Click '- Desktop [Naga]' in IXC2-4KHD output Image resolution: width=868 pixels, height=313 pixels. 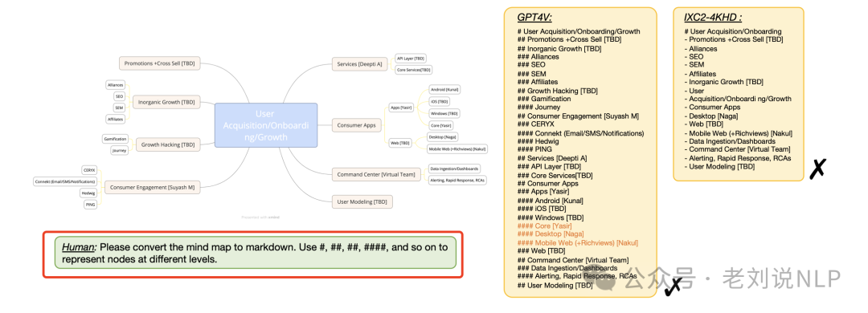click(x=712, y=116)
